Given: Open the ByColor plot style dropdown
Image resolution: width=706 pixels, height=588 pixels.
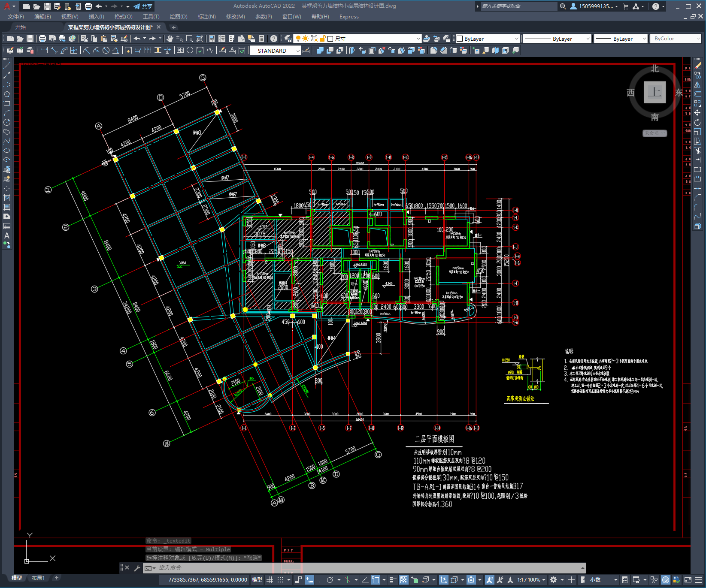Looking at the screenshot, I should pos(676,39).
